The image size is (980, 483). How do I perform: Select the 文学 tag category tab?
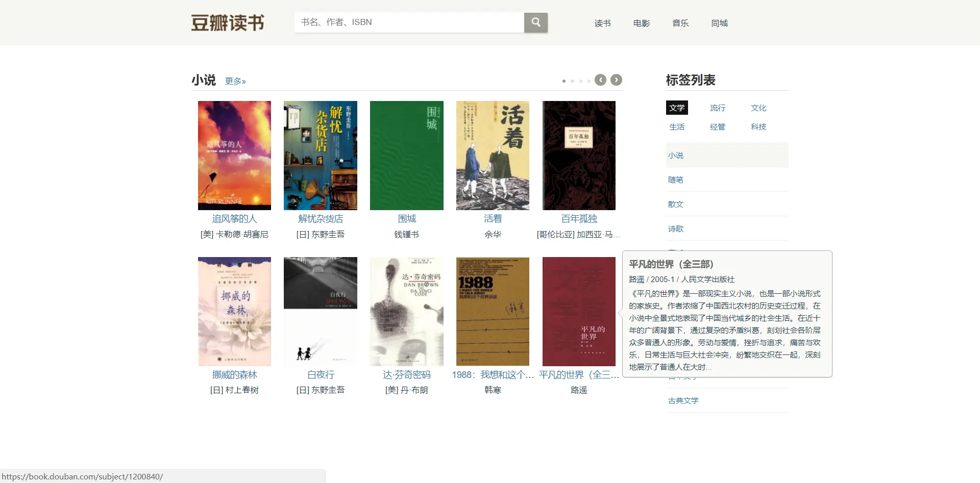click(677, 108)
